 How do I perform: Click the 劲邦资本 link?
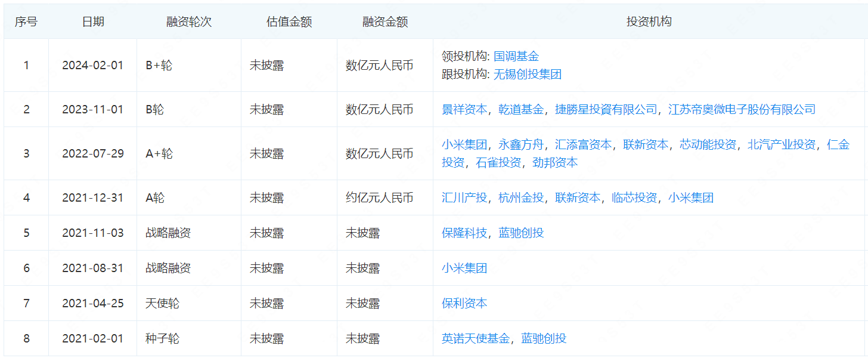[x=555, y=162]
